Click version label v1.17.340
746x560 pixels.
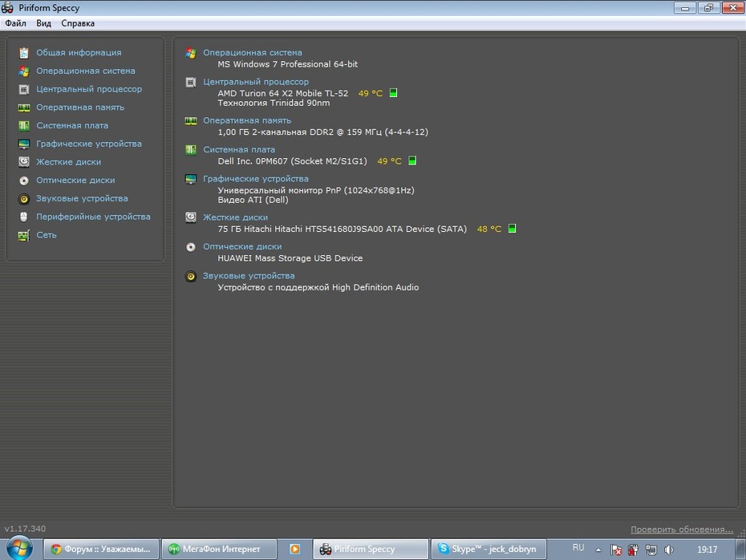coord(25,529)
